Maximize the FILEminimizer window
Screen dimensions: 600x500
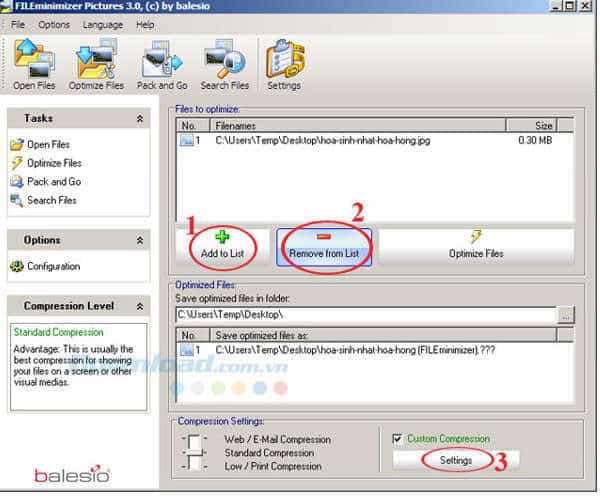569,6
